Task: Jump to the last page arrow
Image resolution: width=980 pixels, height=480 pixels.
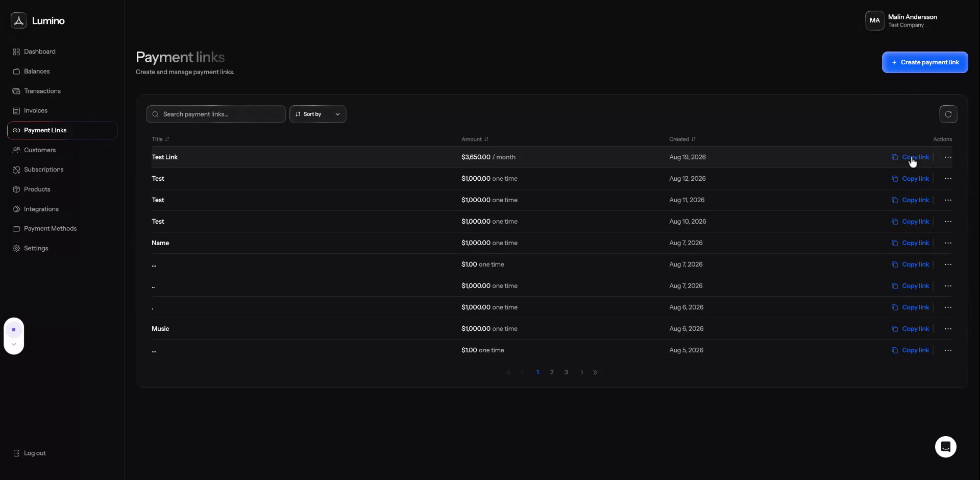Action: tap(595, 372)
